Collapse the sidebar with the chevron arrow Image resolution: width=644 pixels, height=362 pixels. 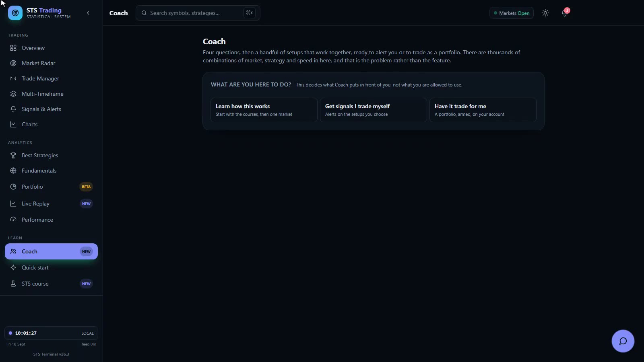pos(88,13)
